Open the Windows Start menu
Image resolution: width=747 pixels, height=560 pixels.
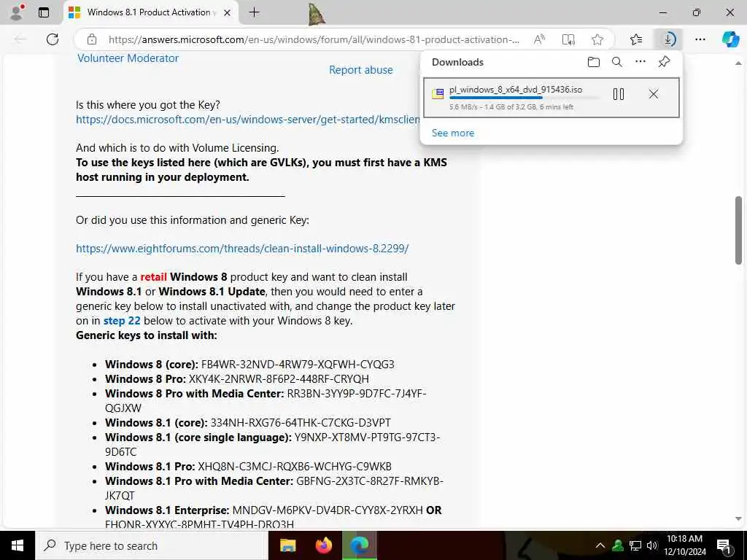pos(18,545)
